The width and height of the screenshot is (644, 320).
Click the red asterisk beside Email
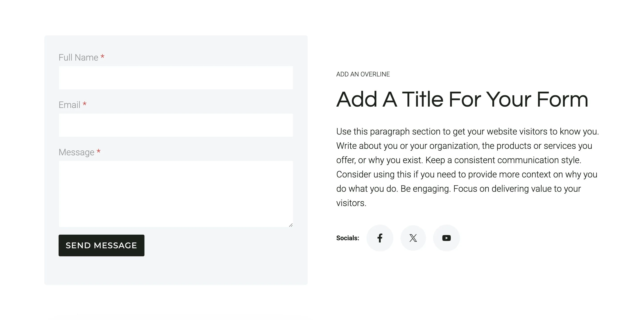85,104
